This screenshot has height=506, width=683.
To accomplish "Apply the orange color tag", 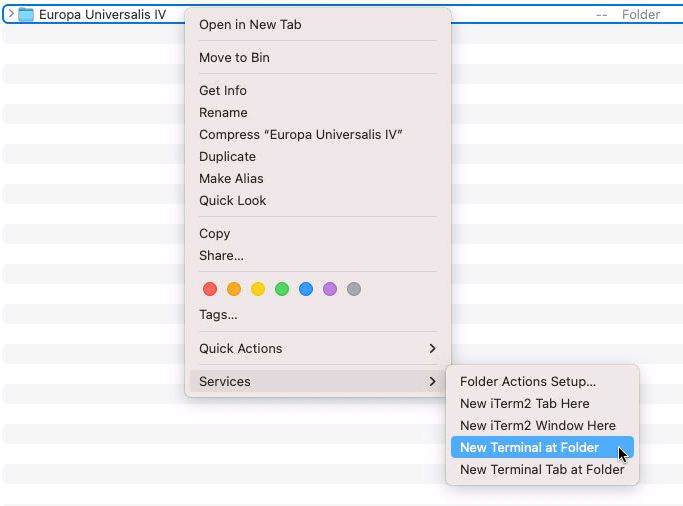I will tap(234, 289).
